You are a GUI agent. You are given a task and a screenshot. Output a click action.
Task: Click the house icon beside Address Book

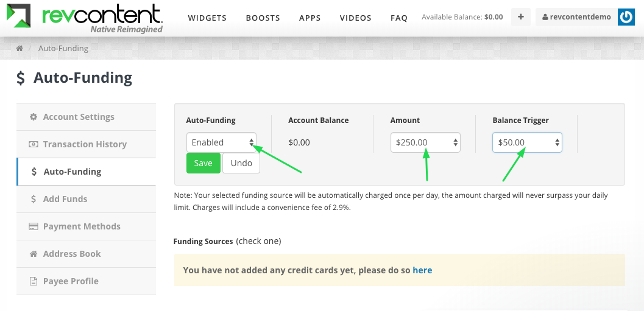click(x=34, y=254)
